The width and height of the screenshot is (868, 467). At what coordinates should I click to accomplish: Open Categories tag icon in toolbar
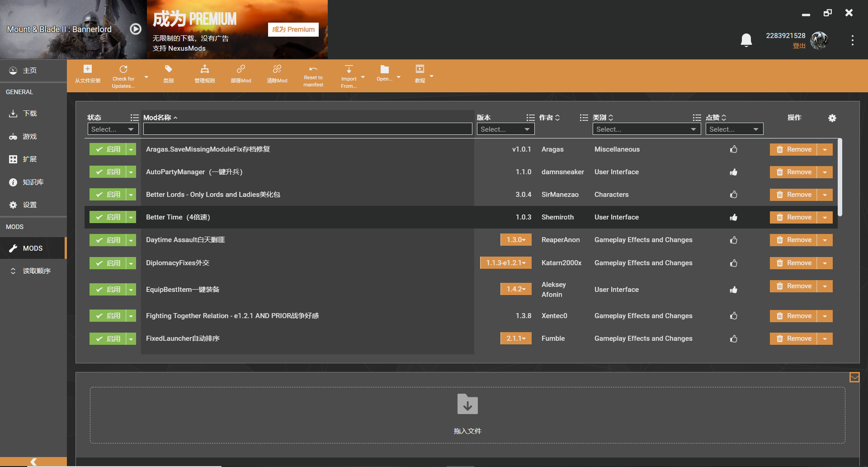click(x=169, y=74)
